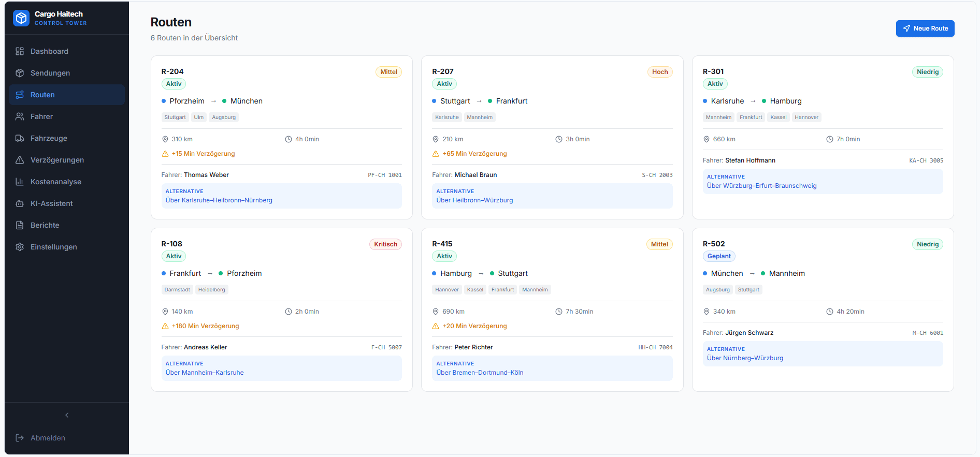The width and height of the screenshot is (980, 457).
Task: Click the clock icon next to 3h 0min
Action: (559, 139)
